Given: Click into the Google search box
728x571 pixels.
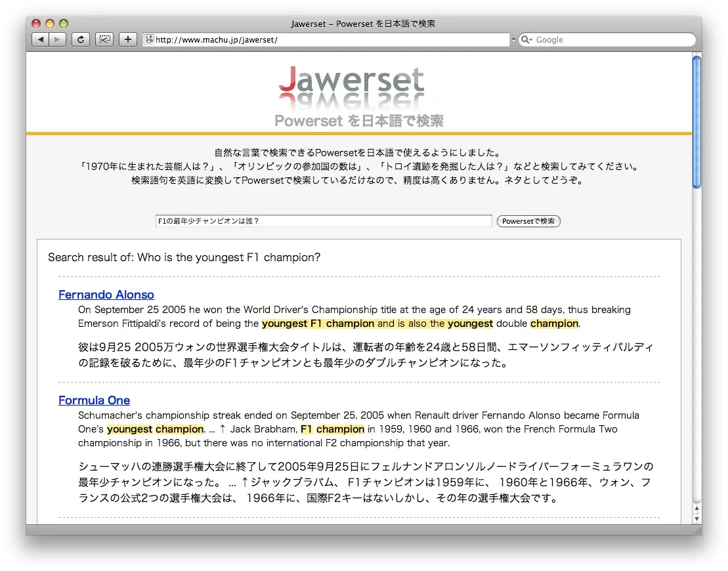Looking at the screenshot, I should tap(610, 40).
